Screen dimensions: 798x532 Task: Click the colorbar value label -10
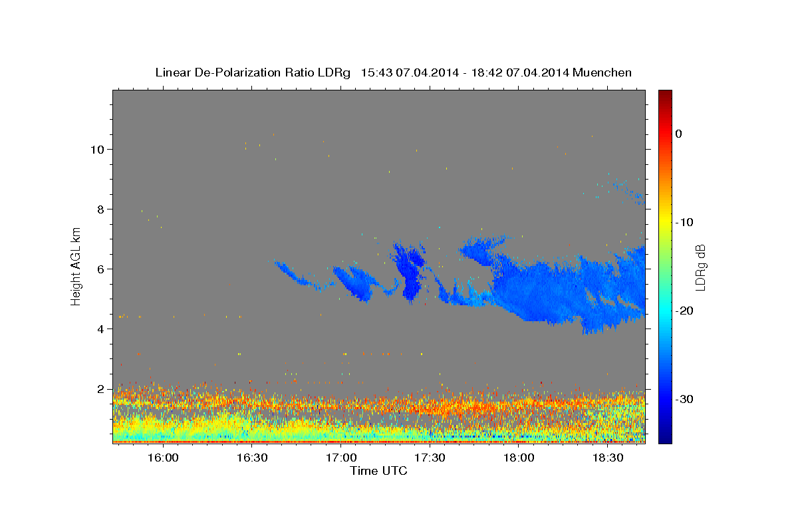pyautogui.click(x=684, y=222)
